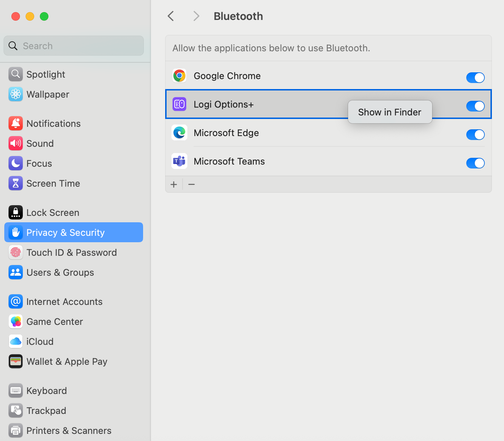This screenshot has height=441, width=504.
Task: Go forward with the right chevron
Action: tap(196, 16)
